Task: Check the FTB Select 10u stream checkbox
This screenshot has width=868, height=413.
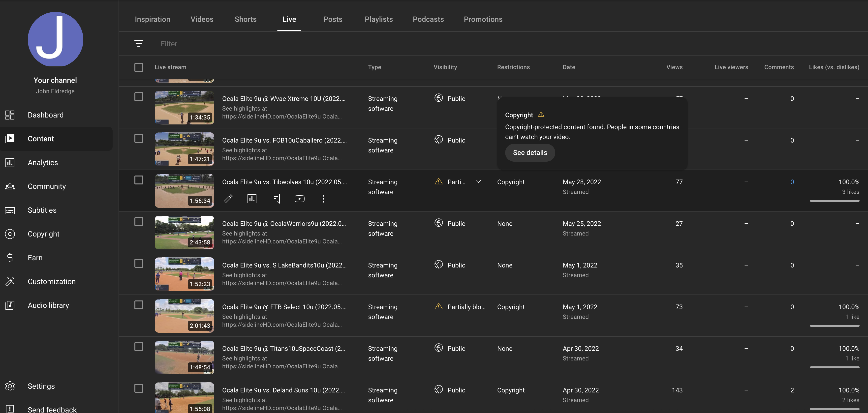Action: click(x=139, y=305)
